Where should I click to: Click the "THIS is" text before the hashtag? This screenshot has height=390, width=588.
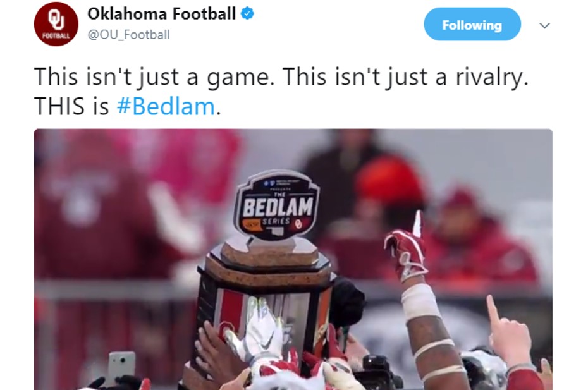(71, 107)
